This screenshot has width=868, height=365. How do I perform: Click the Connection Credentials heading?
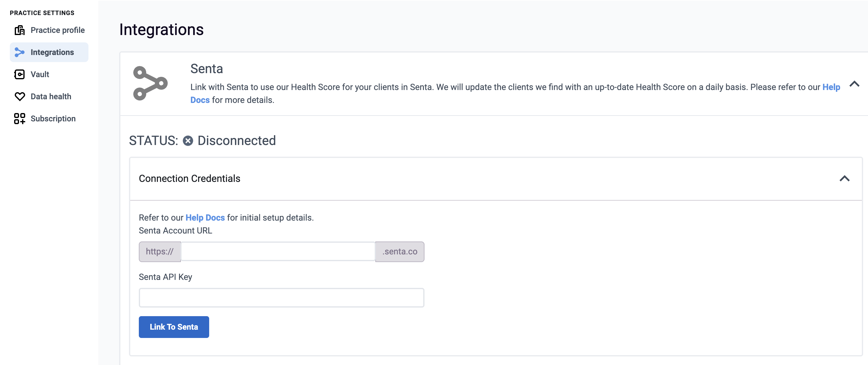pos(190,179)
